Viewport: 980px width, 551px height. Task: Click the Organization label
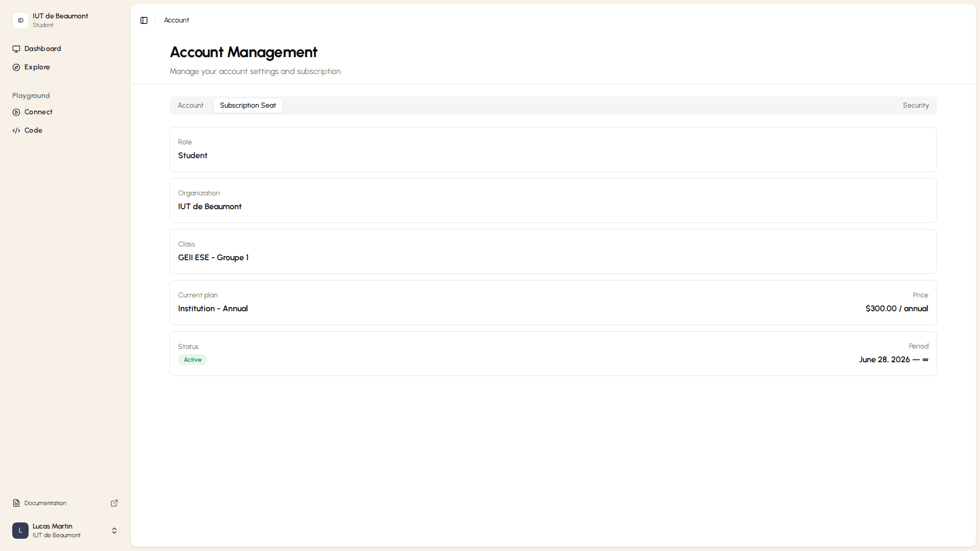pyautogui.click(x=199, y=193)
